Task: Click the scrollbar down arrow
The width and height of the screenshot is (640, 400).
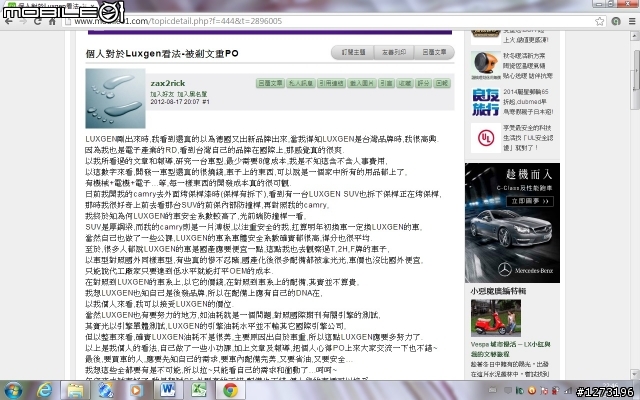Action: click(x=635, y=374)
